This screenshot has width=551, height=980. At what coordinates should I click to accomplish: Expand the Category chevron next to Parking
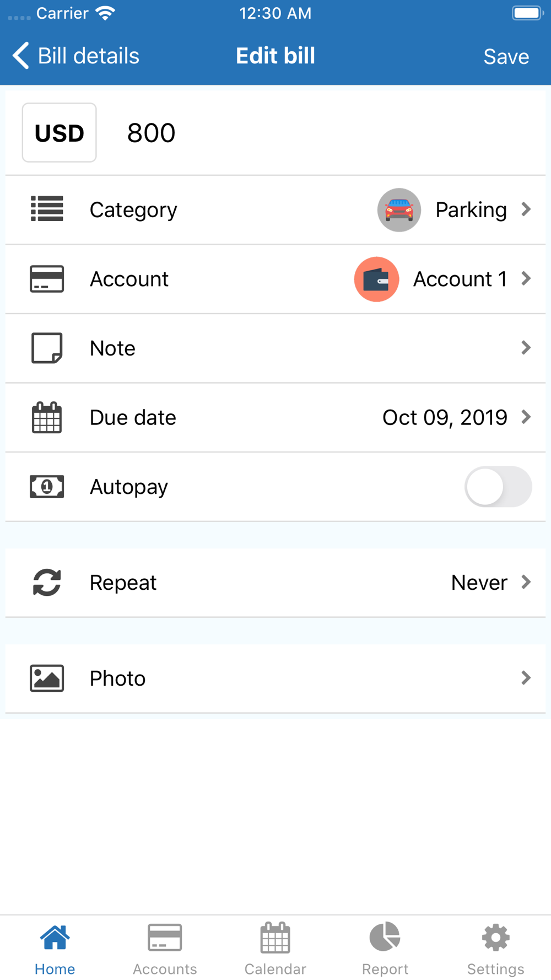pyautogui.click(x=526, y=209)
